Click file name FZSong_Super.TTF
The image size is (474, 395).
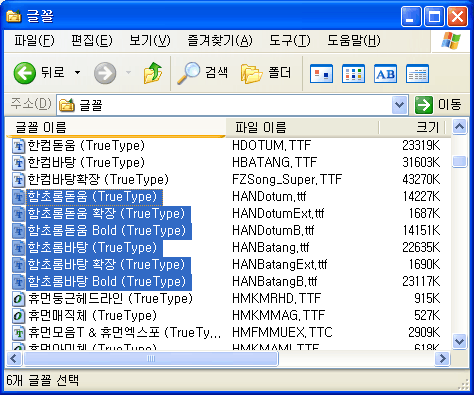coord(287,180)
